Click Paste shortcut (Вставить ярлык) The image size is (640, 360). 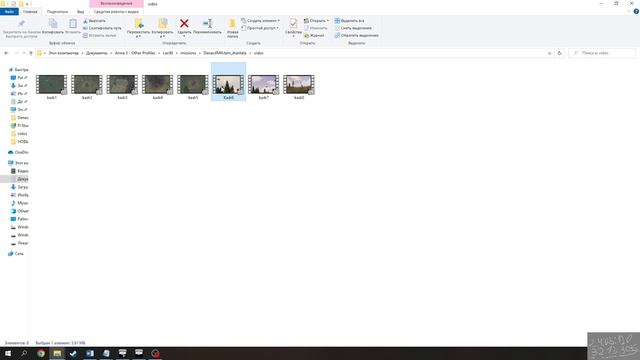tap(100, 36)
